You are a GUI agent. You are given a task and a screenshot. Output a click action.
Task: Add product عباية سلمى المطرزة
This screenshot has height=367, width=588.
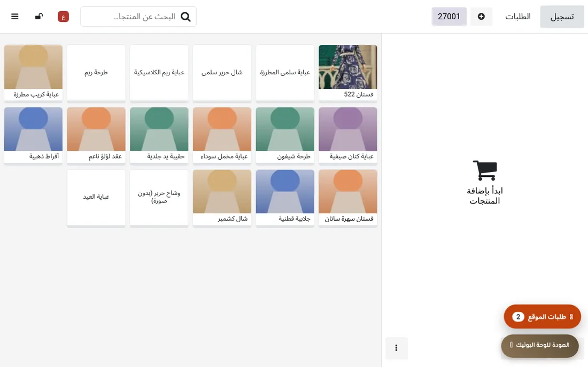285,73
